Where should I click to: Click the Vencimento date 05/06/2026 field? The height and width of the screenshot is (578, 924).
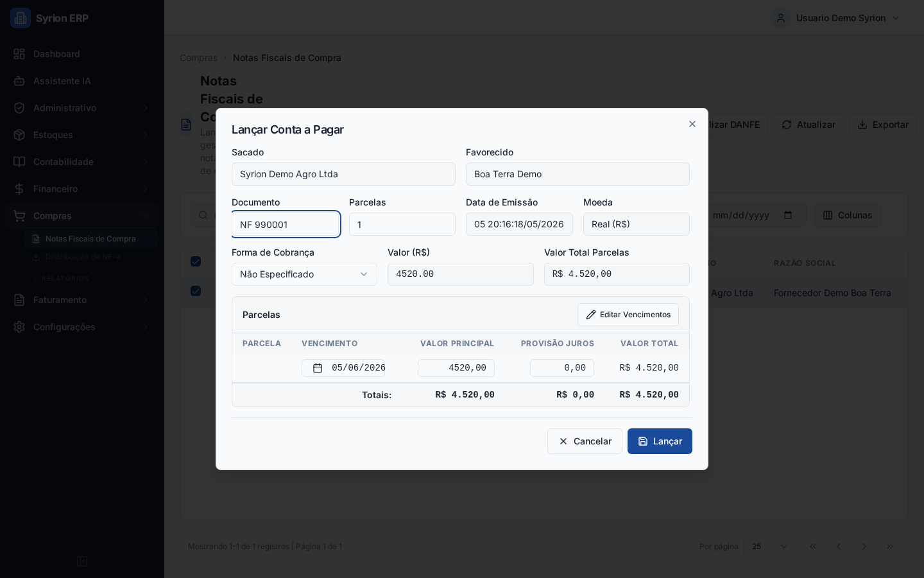[x=343, y=368]
